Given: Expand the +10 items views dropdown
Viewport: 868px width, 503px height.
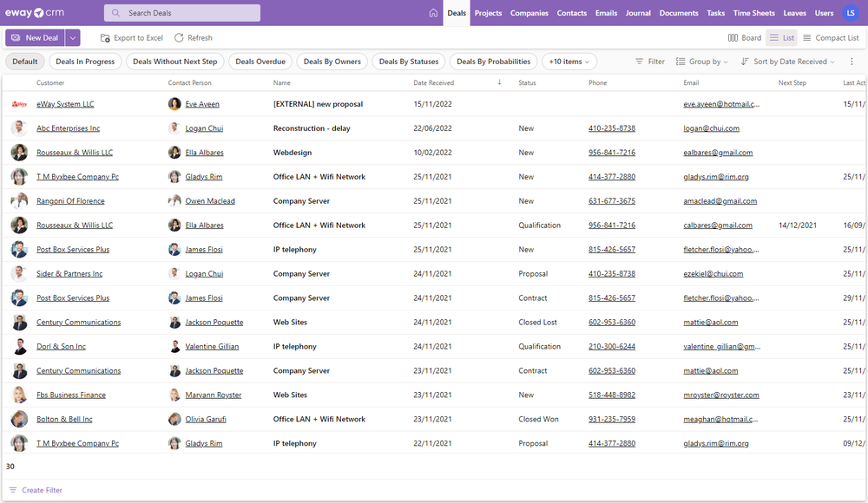Looking at the screenshot, I should pos(569,62).
